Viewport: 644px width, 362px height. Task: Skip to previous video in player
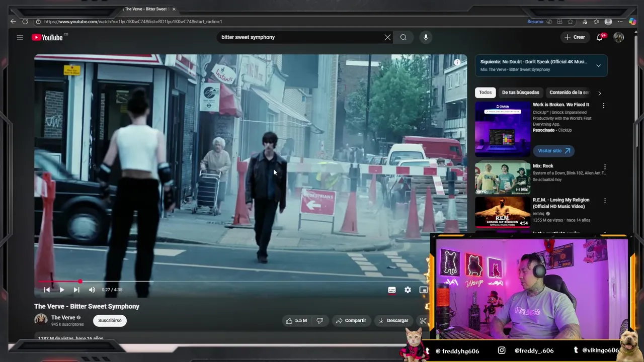click(x=47, y=290)
